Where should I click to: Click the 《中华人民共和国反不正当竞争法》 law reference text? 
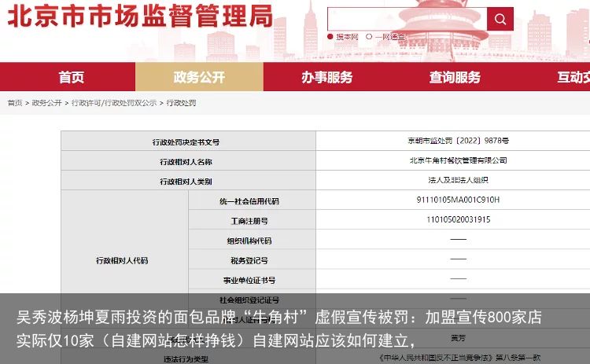click(437, 358)
